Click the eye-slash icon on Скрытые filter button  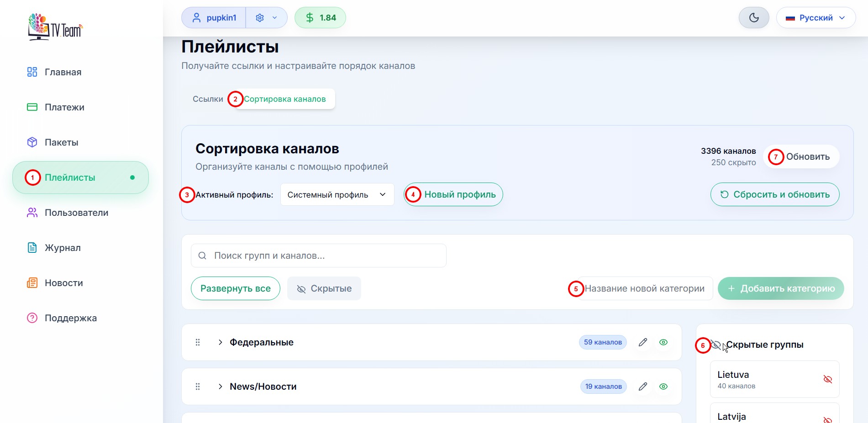302,288
